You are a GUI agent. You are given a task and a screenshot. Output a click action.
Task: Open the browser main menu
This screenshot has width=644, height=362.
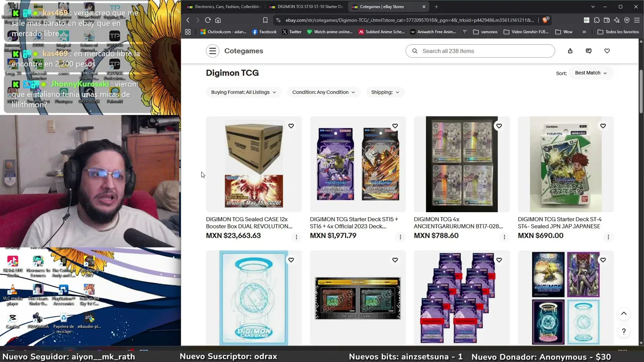pyautogui.click(x=637, y=20)
